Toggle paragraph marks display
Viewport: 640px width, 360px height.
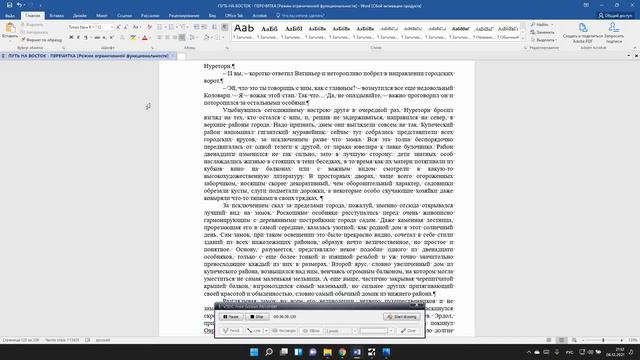(224, 27)
